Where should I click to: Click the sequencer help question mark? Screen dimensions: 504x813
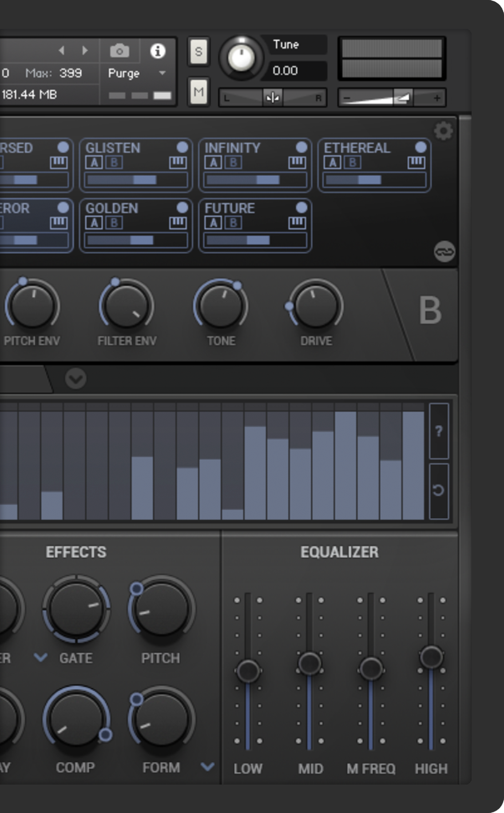tap(439, 430)
